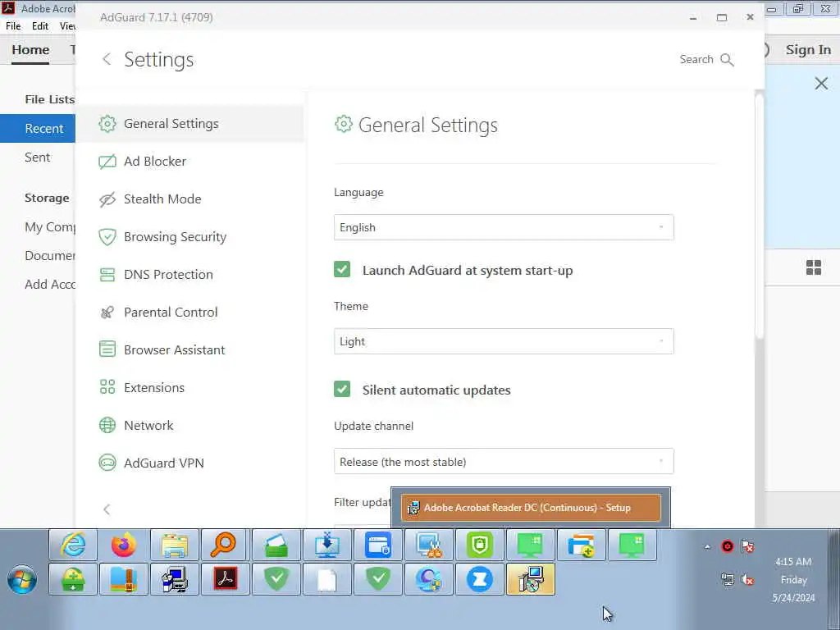Open the window with green plus icon
Image resolution: width=840 pixels, height=630 pixels.
point(582,545)
